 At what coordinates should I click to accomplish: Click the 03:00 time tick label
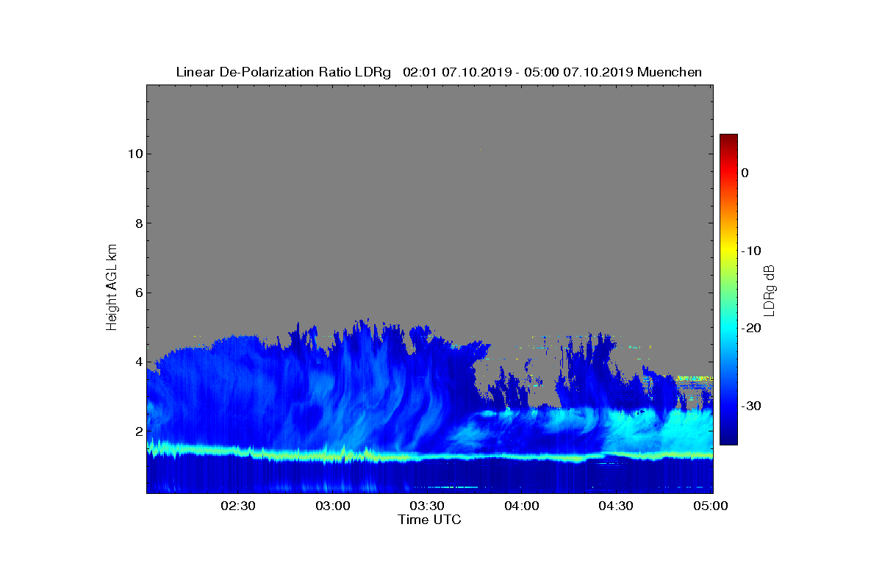coord(332,506)
